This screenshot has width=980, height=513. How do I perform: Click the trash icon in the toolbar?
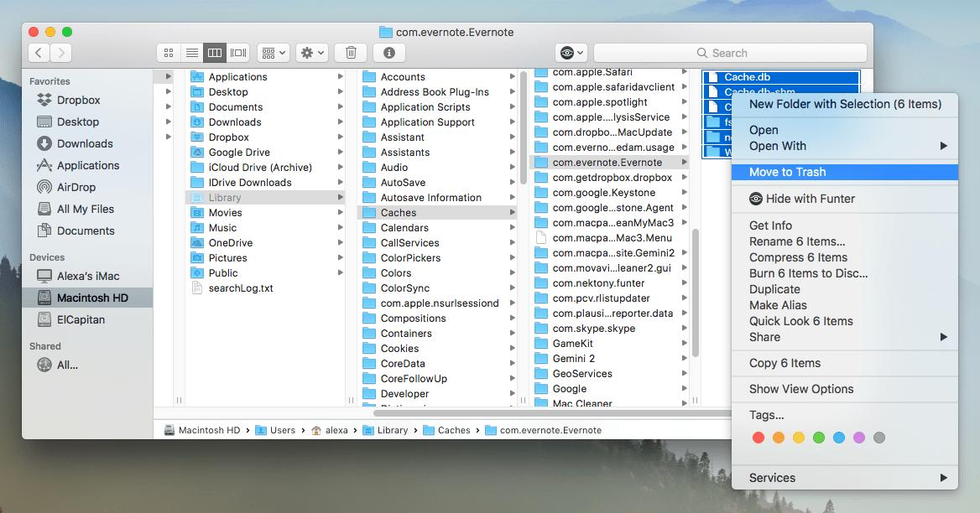point(350,52)
